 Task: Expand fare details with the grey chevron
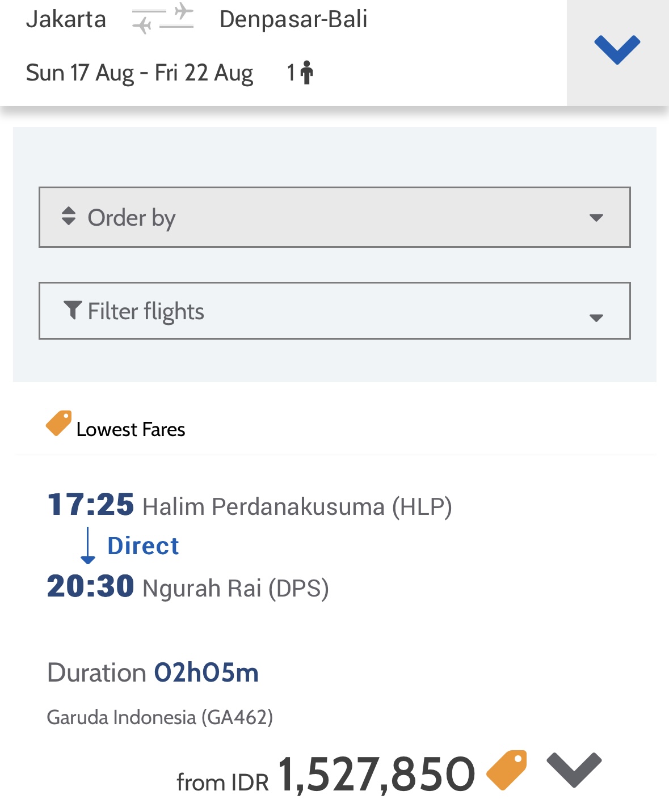[x=574, y=769]
